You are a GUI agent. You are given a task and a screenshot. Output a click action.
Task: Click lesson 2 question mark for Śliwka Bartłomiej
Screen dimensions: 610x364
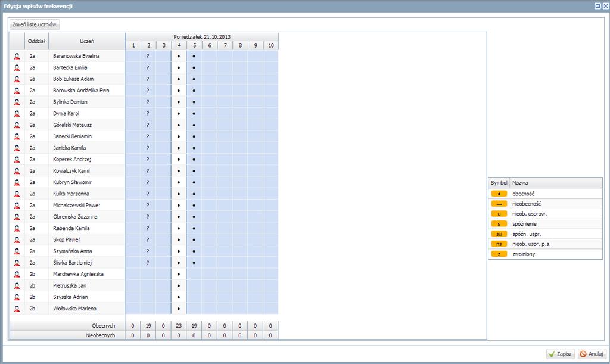click(148, 263)
